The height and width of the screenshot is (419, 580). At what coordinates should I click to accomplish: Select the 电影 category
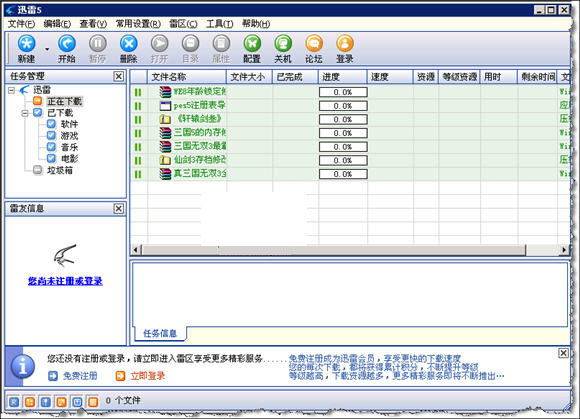70,159
